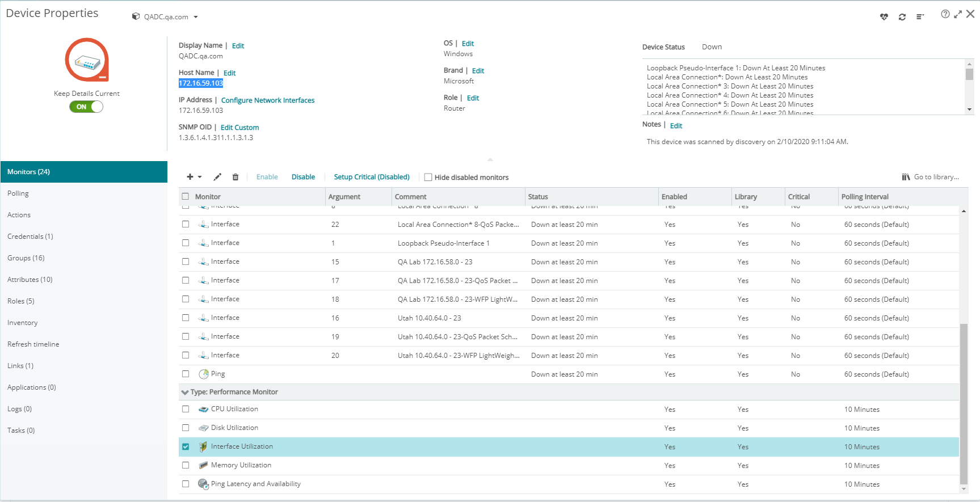The height and width of the screenshot is (502, 980).
Task: Delete the selected monitor using the trash icon
Action: (x=235, y=177)
